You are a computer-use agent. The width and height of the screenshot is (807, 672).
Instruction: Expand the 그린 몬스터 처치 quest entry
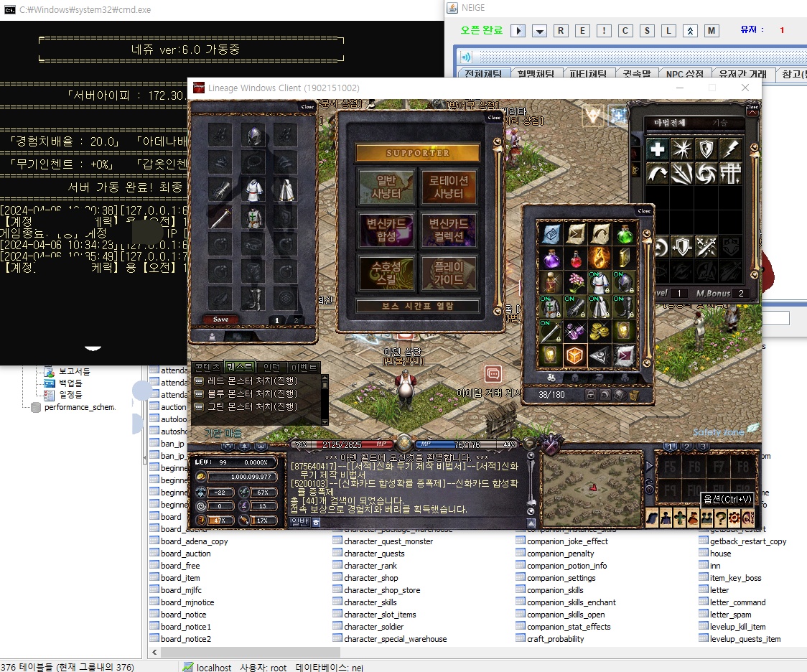tap(199, 407)
